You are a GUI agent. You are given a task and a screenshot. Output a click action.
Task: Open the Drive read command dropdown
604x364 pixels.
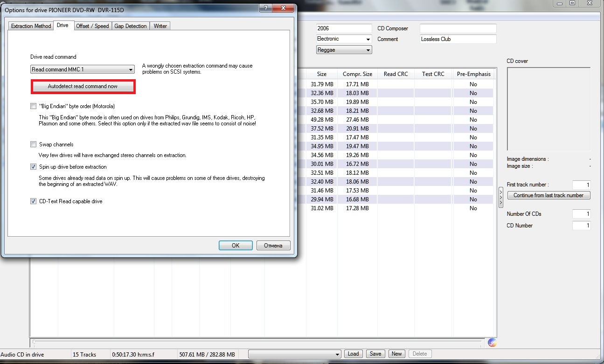(x=83, y=69)
